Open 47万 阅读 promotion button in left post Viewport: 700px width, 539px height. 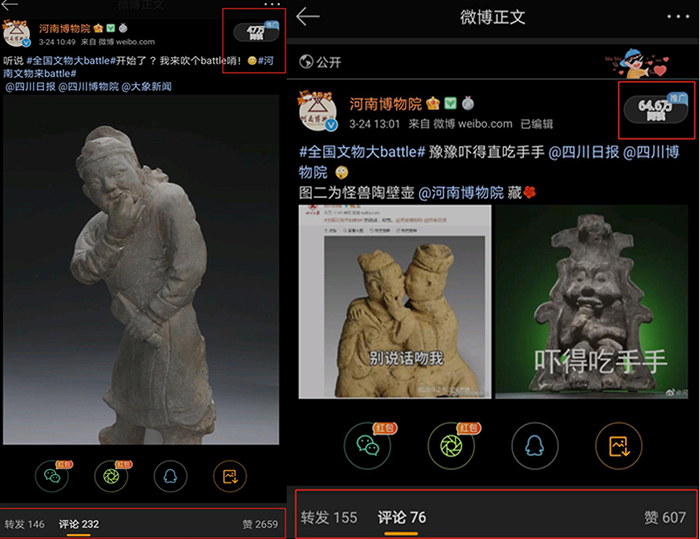[x=256, y=32]
